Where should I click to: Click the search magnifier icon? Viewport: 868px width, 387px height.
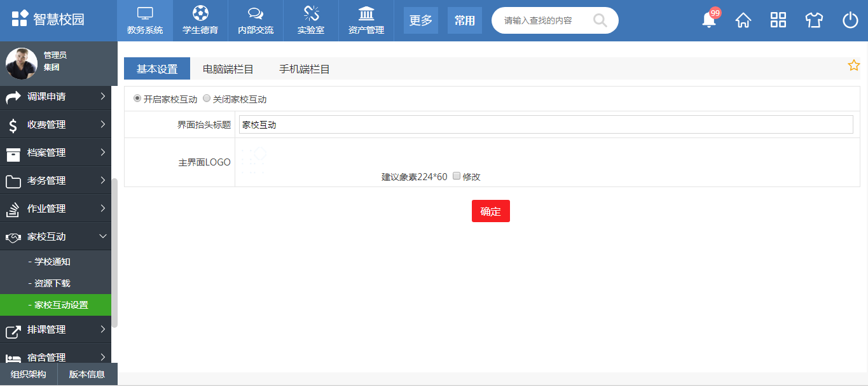click(600, 20)
